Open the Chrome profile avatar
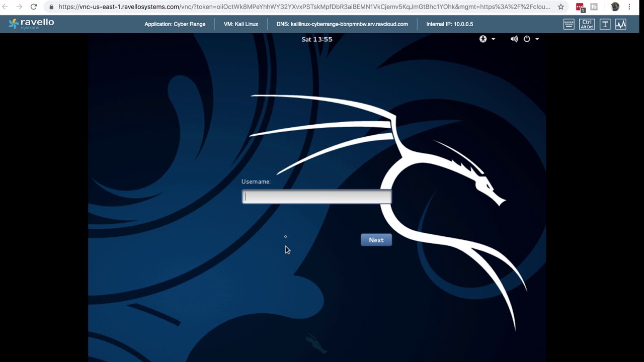 (615, 7)
